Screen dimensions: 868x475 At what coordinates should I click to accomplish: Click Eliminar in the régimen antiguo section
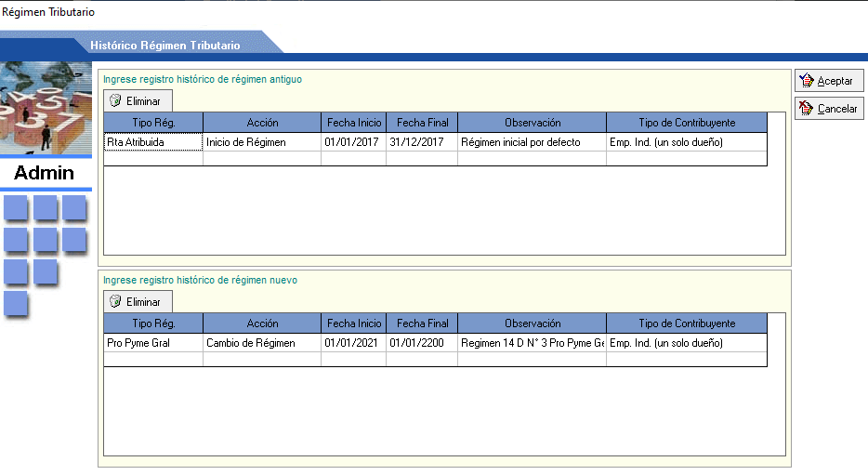(138, 100)
